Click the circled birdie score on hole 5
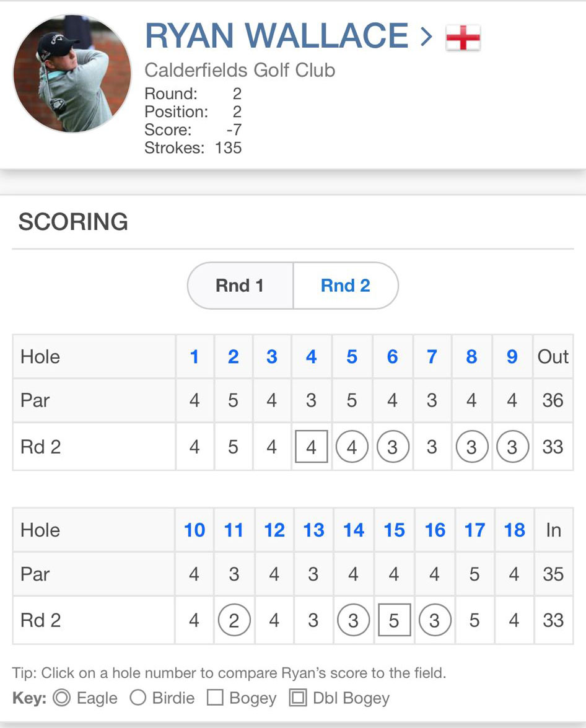The height and width of the screenshot is (728, 586). [352, 447]
